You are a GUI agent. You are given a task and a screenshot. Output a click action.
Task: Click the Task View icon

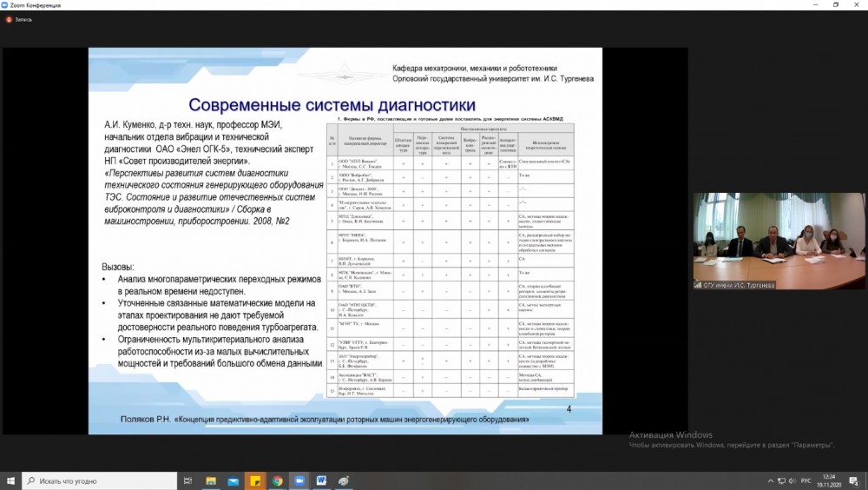187,480
